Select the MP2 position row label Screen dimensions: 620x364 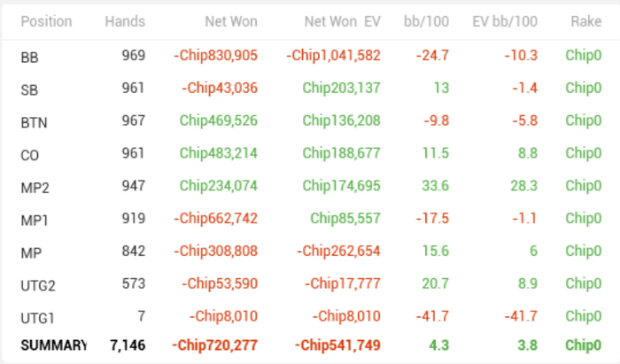click(35, 186)
